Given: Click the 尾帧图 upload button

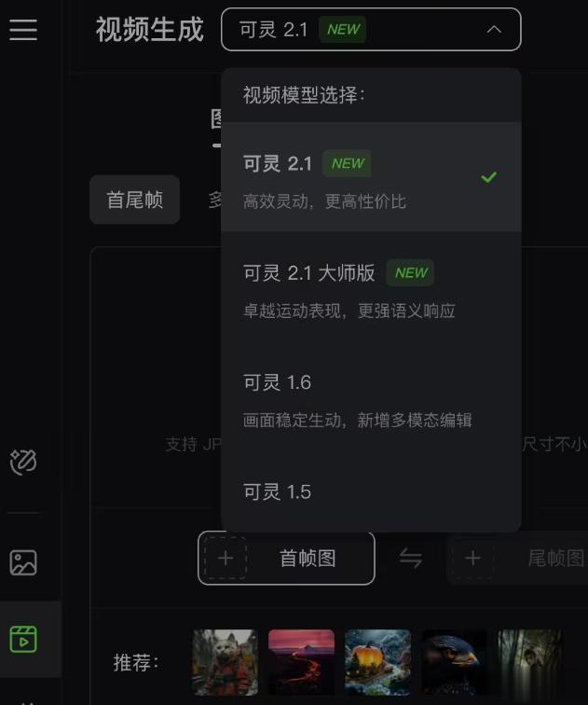Looking at the screenshot, I should (517, 559).
